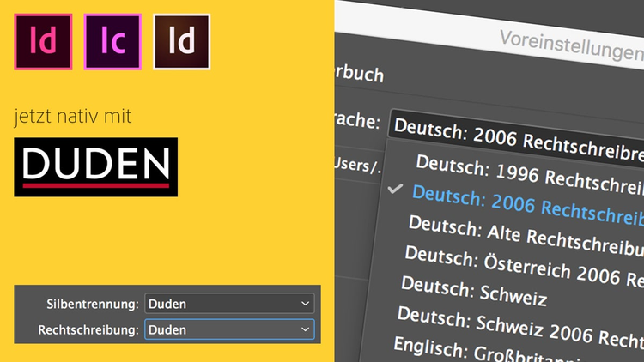Viewport: 644px width, 362px height.
Task: Choose Deutsch: Alte Rechtschreibung
Action: tap(526, 236)
